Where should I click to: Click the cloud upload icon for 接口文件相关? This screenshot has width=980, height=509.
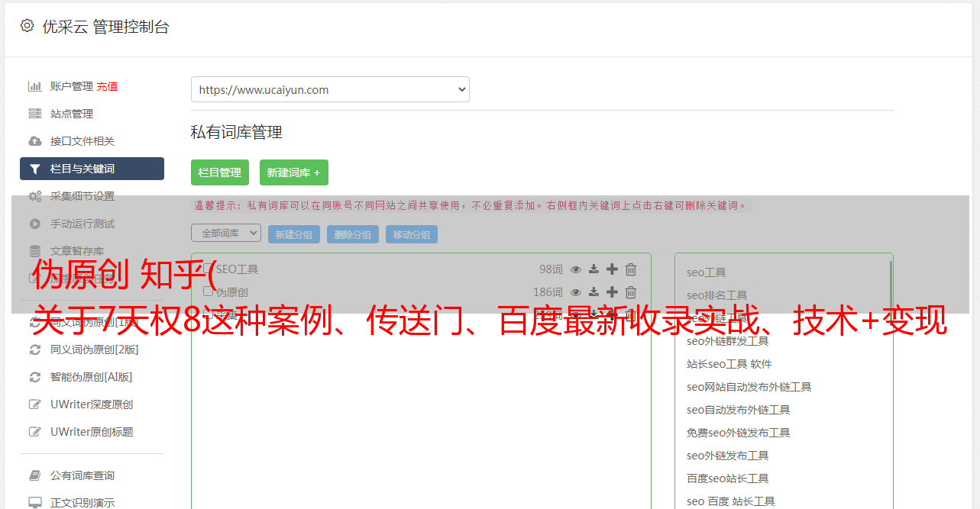pyautogui.click(x=34, y=141)
